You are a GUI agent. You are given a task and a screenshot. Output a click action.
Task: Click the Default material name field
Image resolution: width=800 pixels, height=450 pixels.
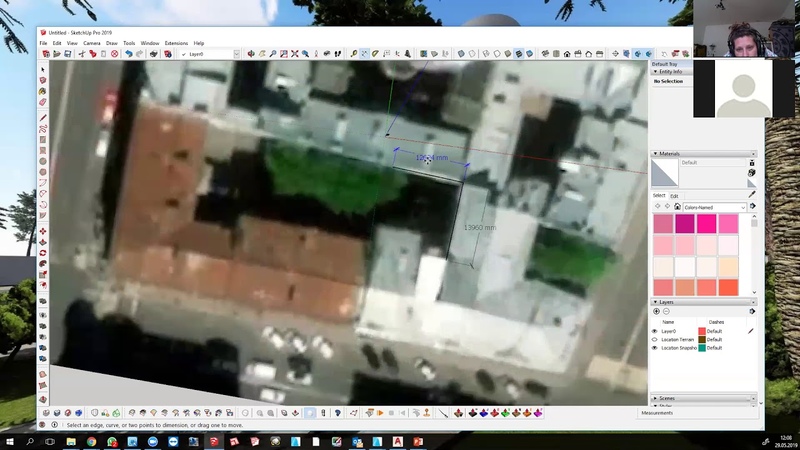click(x=713, y=163)
